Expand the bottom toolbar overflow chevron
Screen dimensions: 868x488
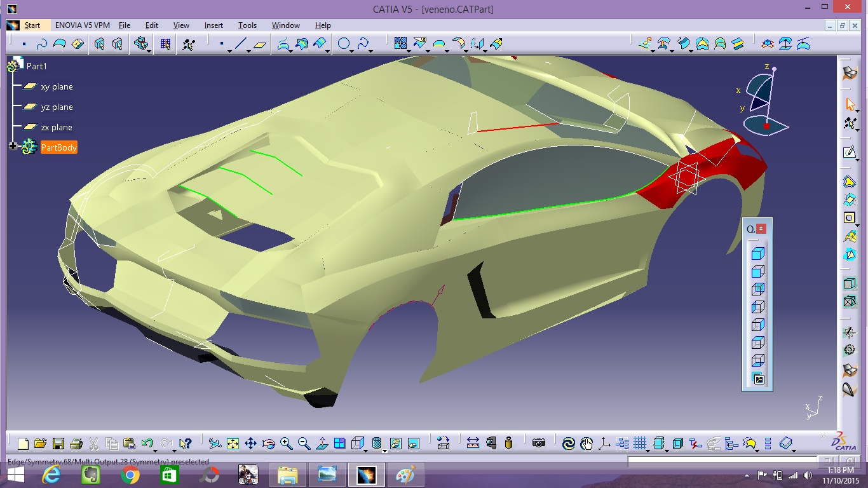pos(822,437)
